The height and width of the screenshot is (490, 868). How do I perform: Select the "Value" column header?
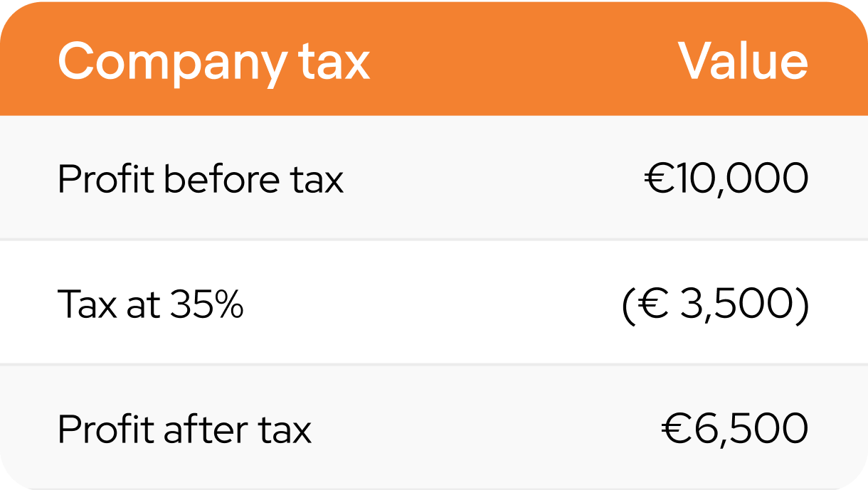[x=743, y=60]
